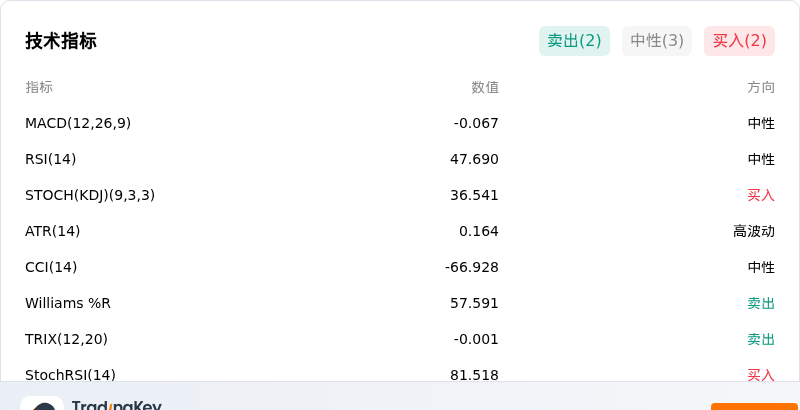Click the 高波动 label for ATR
Viewport: 800px width, 410px height.
[754, 232]
